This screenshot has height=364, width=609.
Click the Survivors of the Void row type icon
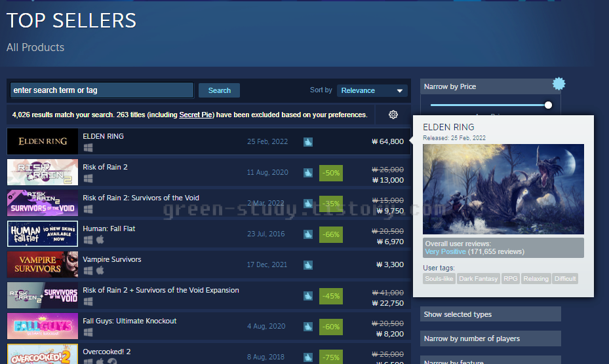click(x=308, y=204)
